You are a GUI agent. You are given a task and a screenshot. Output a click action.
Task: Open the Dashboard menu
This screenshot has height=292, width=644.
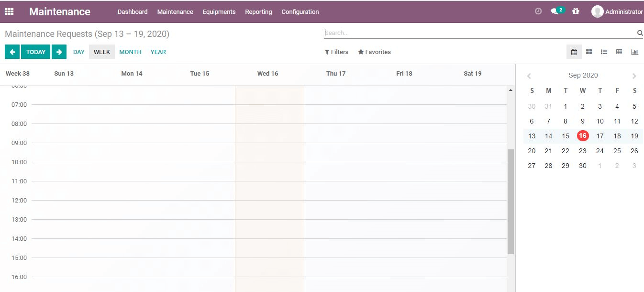click(133, 11)
